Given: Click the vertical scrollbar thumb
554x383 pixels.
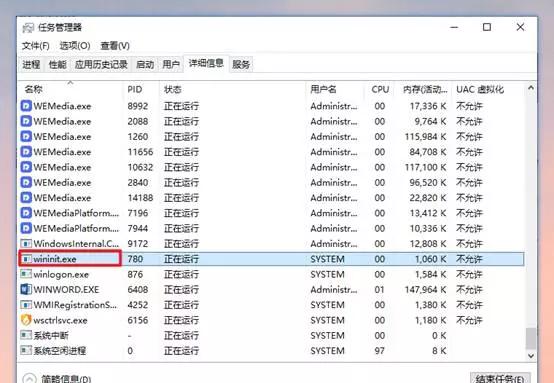Looking at the screenshot, I should click(531, 338).
